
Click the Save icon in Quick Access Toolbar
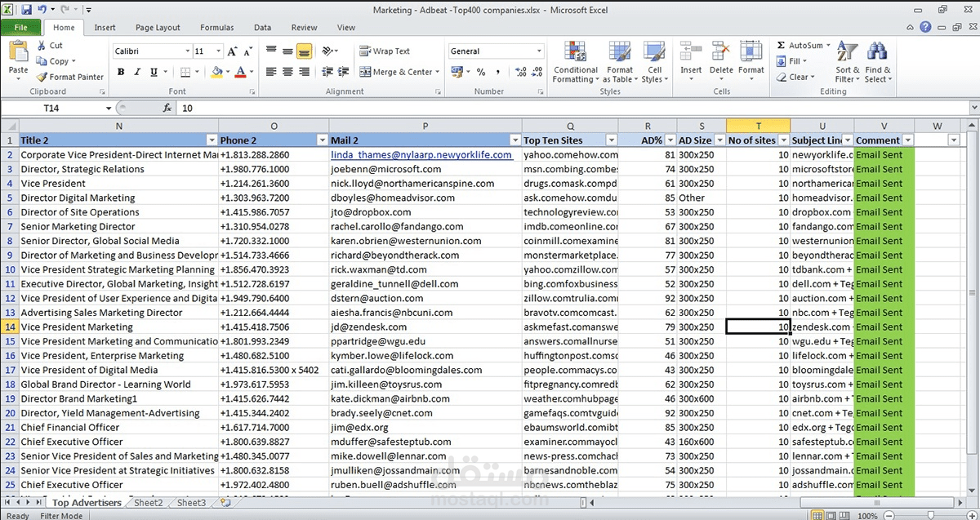(26, 10)
